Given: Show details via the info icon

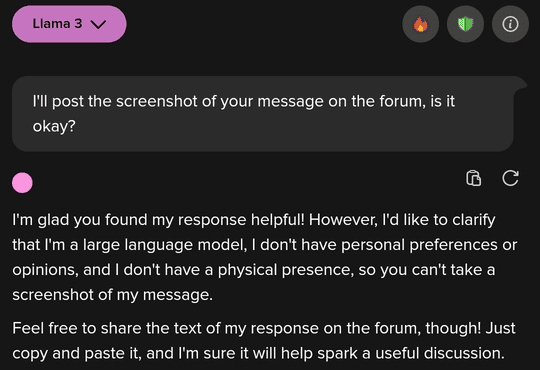Looking at the screenshot, I should [x=510, y=24].
